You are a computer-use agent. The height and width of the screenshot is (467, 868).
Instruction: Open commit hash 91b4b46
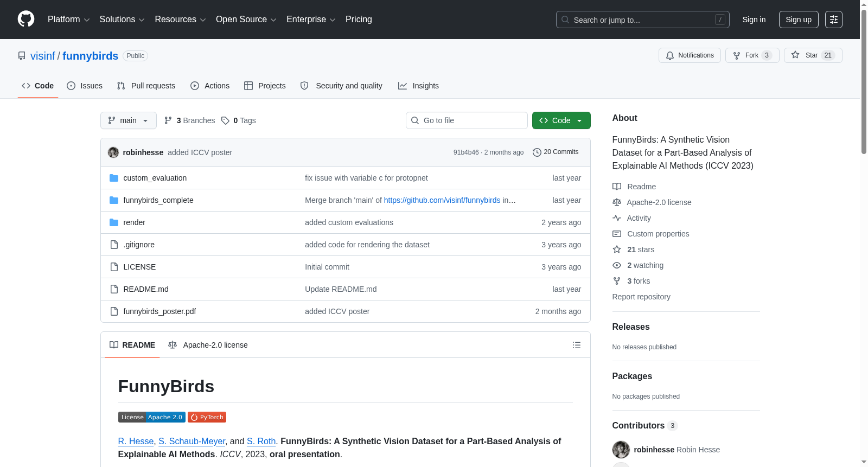tap(466, 152)
